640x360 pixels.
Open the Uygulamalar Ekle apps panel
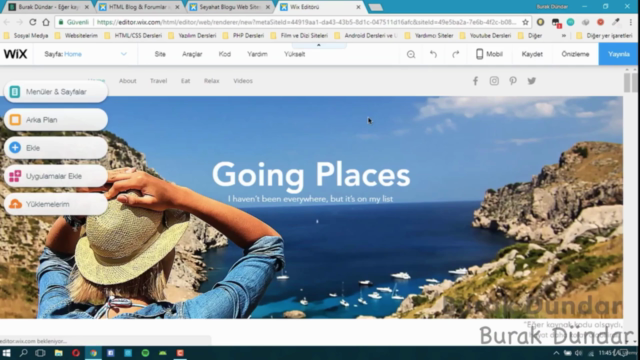(56, 176)
